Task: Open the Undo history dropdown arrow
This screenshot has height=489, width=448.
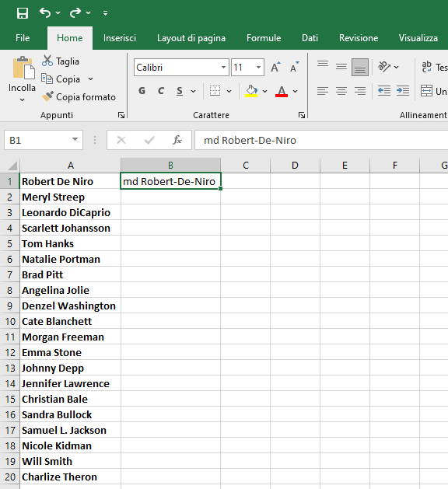Action: [x=58, y=13]
